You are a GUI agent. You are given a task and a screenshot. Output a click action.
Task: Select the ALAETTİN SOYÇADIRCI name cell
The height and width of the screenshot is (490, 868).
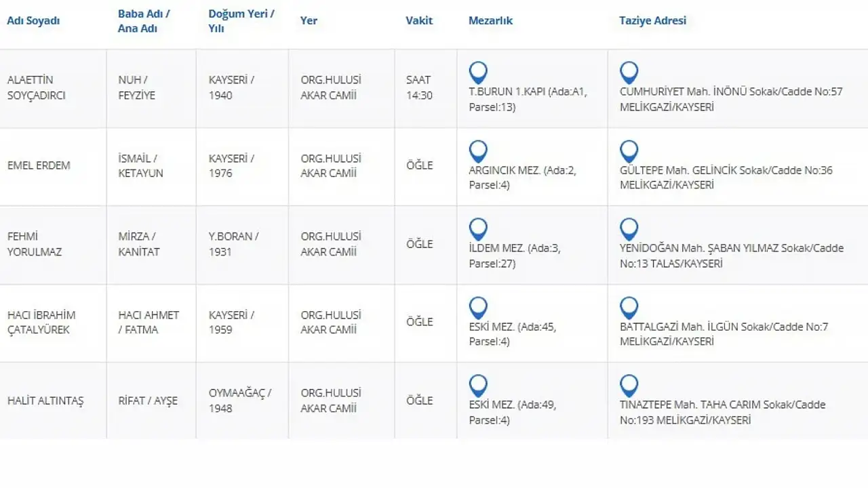[36, 87]
